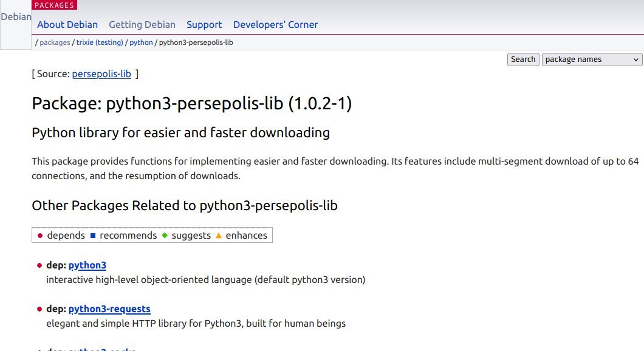Open the Support navigation link
Image resolution: width=644 pixels, height=351 pixels.
[204, 25]
